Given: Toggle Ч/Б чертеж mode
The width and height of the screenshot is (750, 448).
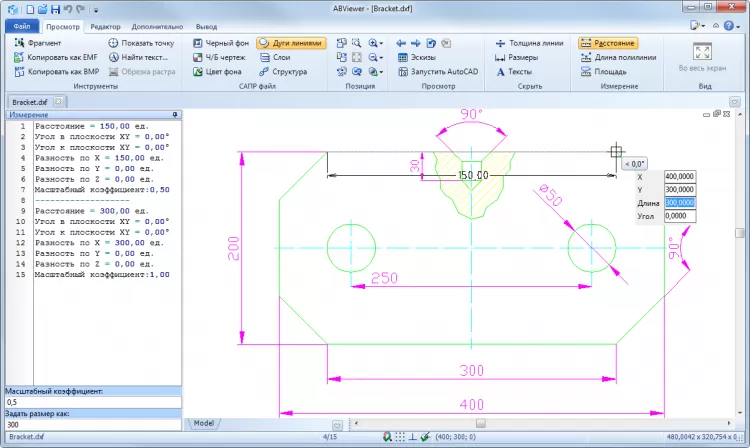Looking at the screenshot, I should point(219,57).
